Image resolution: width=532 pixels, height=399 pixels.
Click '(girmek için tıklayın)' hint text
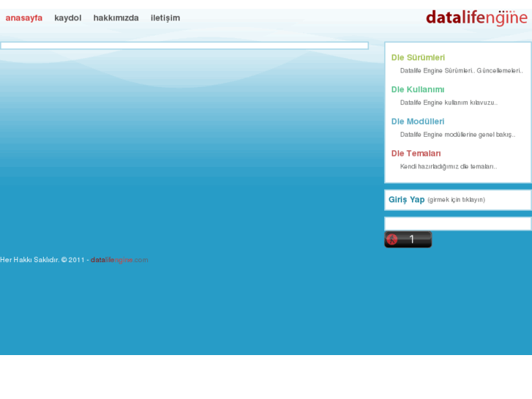click(456, 200)
